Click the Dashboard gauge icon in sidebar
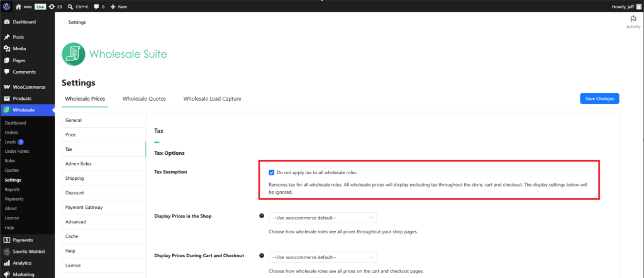 6,22
